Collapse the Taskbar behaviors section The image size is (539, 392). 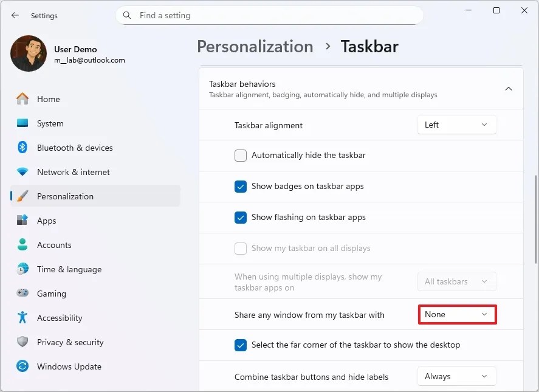click(x=509, y=88)
